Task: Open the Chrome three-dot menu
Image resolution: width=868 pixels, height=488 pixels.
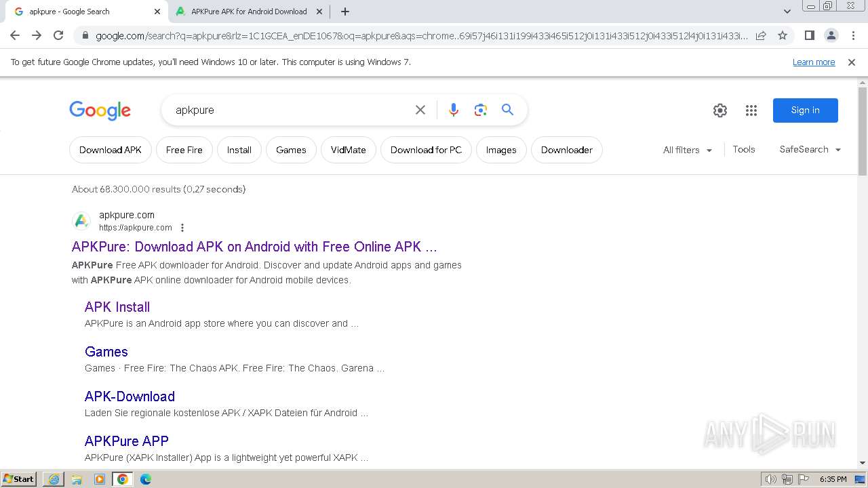Action: pos(852,35)
